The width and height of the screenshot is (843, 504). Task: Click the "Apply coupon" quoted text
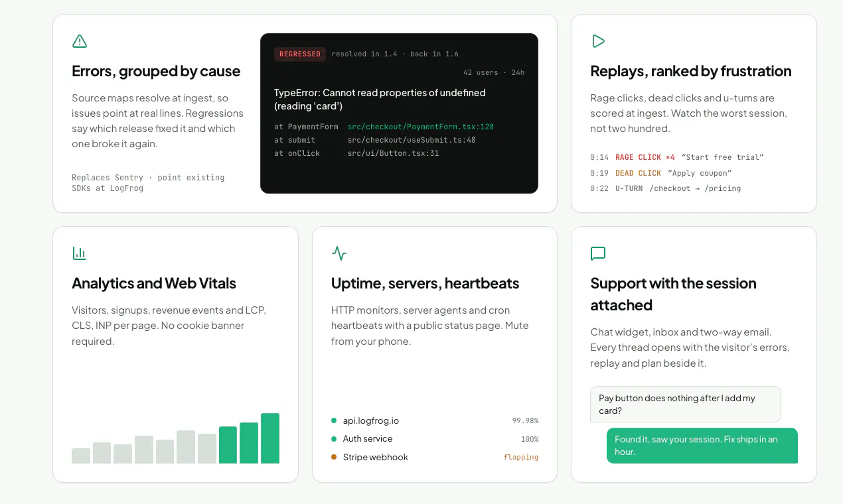700,173
